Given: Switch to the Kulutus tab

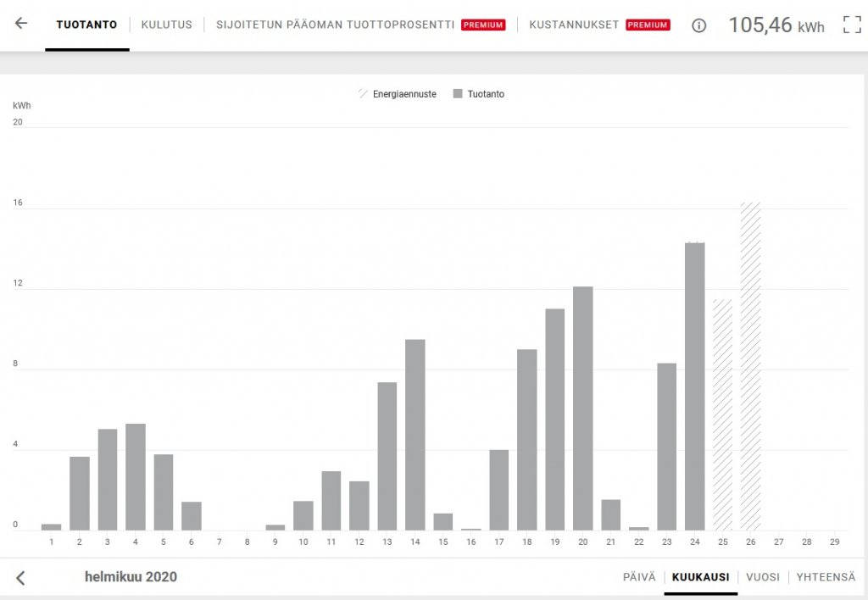Looking at the screenshot, I should coord(166,25).
